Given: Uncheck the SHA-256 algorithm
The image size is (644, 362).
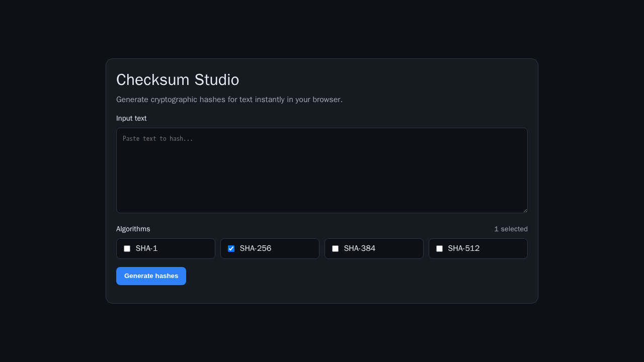Looking at the screenshot, I should point(231,248).
